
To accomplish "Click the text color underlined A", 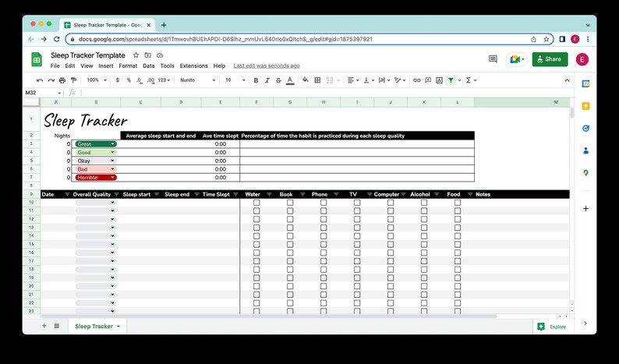I will (x=290, y=80).
